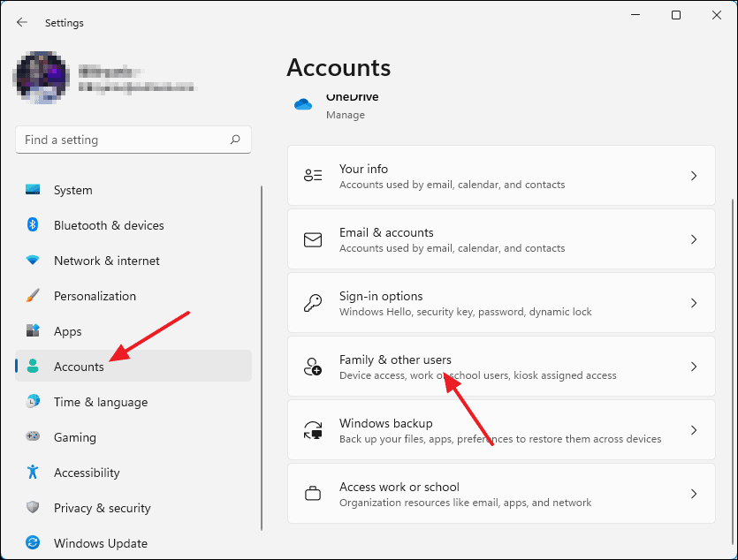This screenshot has height=560, width=738.
Task: Close the Settings window
Action: click(x=717, y=15)
